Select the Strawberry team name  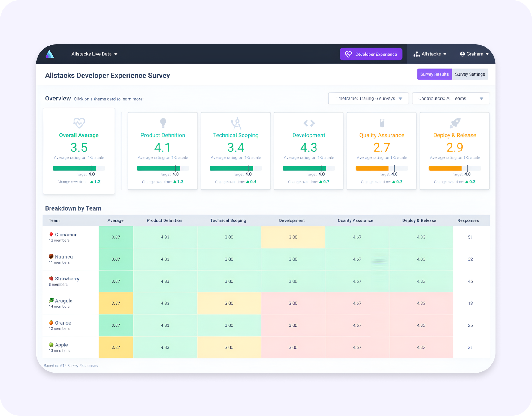(x=67, y=279)
